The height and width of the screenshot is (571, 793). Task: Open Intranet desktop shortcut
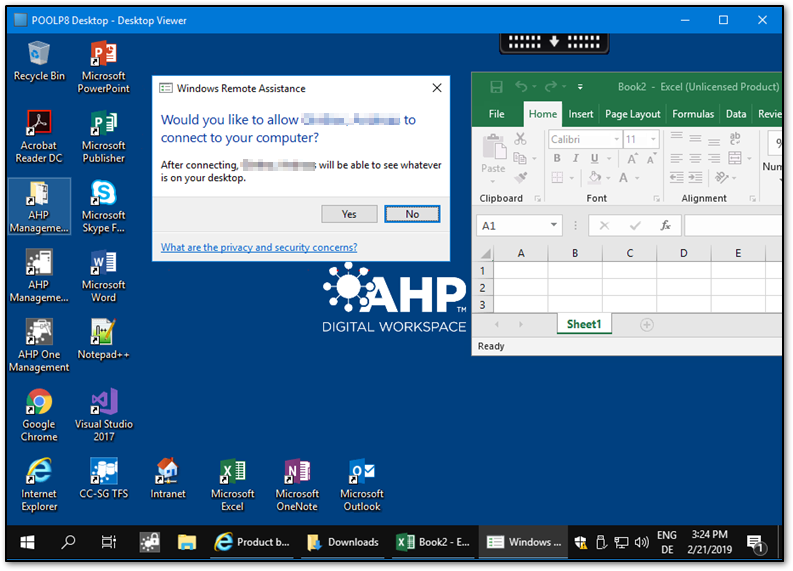pyautogui.click(x=168, y=479)
